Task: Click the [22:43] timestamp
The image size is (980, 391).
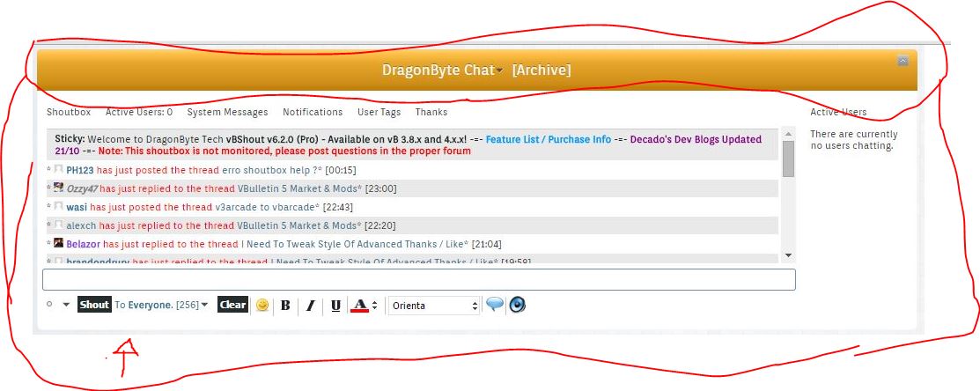Action: click(337, 207)
